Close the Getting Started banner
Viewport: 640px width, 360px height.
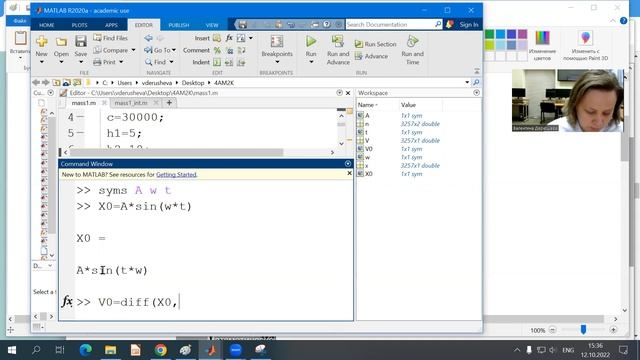coord(349,173)
